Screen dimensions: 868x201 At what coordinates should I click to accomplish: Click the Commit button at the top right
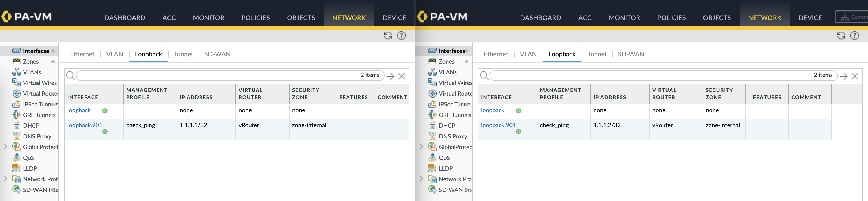pos(852,17)
